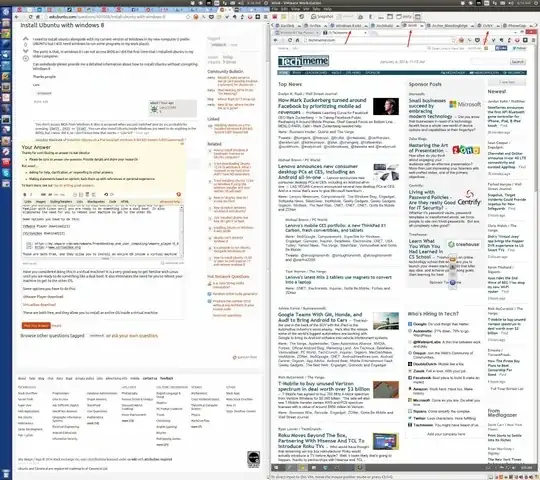Go back in the Ask Ubuntu browser
Viewport: 540px width, 480px height.
point(17,17)
